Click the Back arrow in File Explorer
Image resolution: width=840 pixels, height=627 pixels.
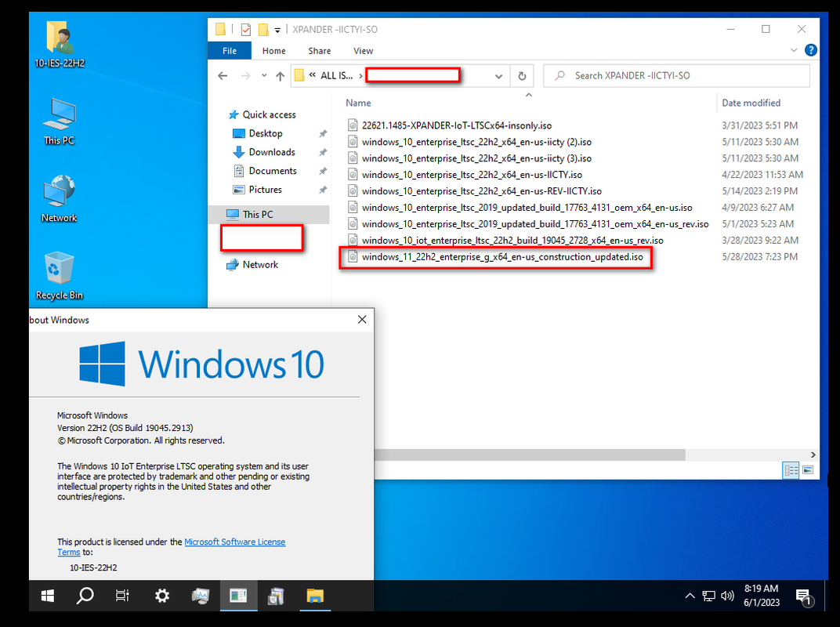tap(223, 76)
